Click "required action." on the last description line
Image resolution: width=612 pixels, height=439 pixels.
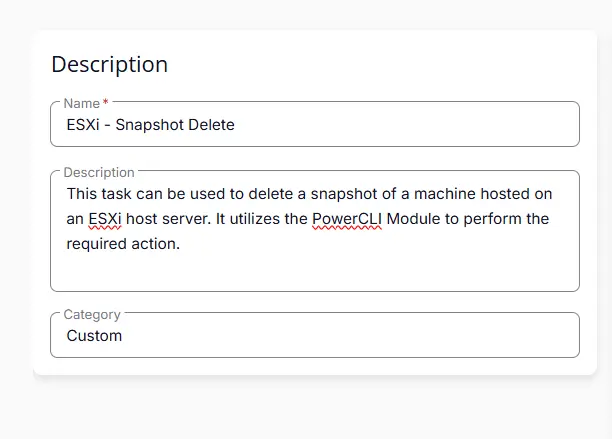123,244
